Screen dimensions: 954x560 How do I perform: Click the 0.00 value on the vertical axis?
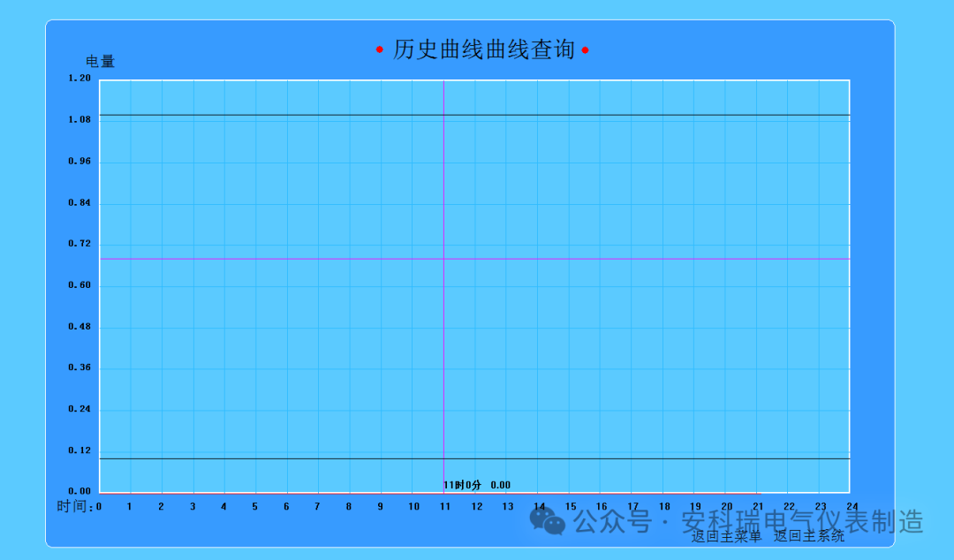79,491
